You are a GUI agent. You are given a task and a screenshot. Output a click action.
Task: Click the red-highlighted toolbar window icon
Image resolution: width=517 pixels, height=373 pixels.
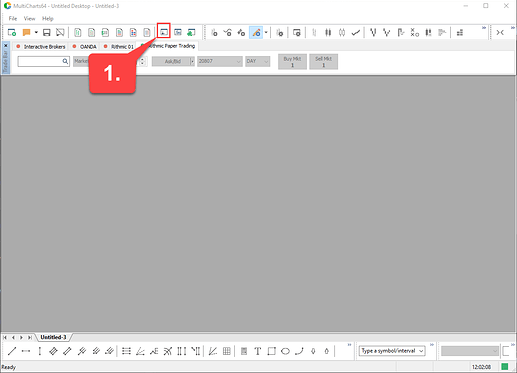pyautogui.click(x=164, y=31)
